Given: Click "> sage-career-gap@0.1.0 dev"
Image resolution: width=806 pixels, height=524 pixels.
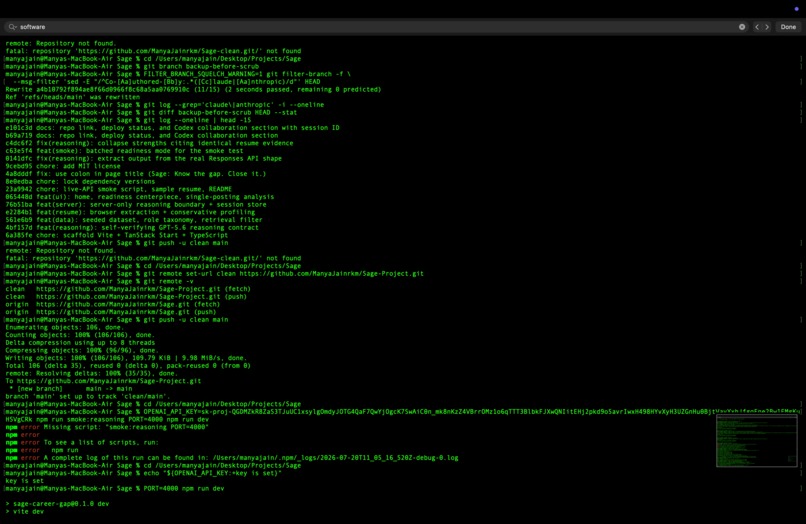Looking at the screenshot, I should pos(57,504).
